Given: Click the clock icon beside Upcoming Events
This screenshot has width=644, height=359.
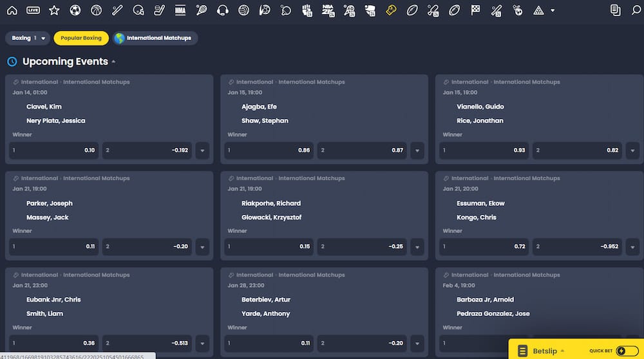Looking at the screenshot, I should 12,62.
